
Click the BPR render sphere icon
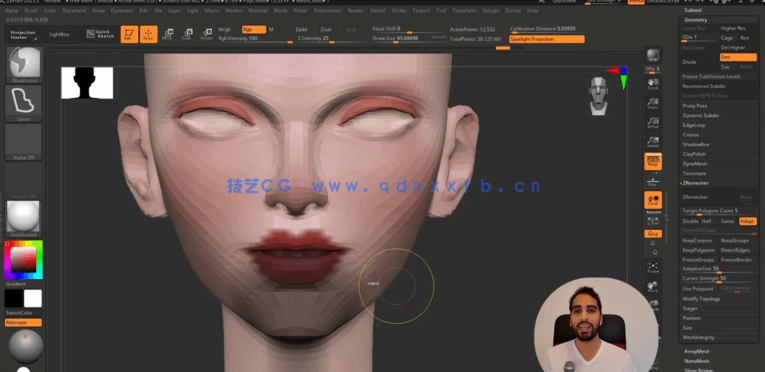[653, 56]
